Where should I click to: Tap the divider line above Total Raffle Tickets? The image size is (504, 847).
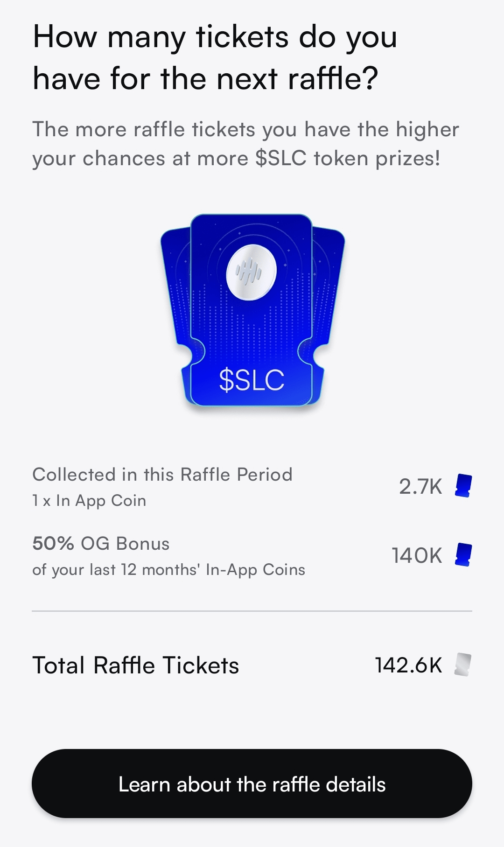(252, 611)
